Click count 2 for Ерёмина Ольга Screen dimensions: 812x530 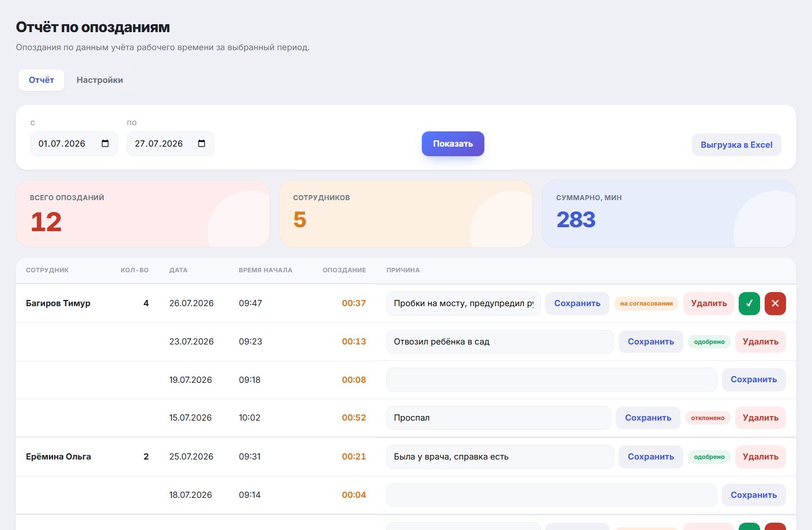(146, 457)
